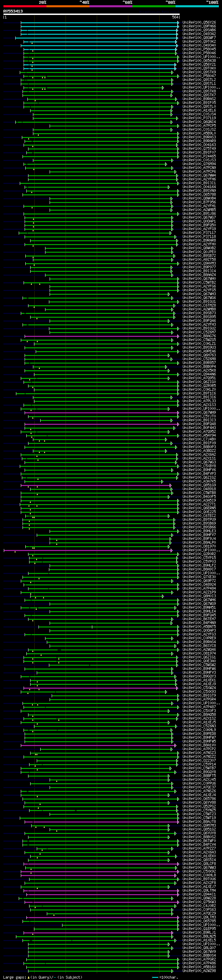Open hit UniRef100_Q56Y26
This screenshot has width=222, height=980.
coord(199,23)
